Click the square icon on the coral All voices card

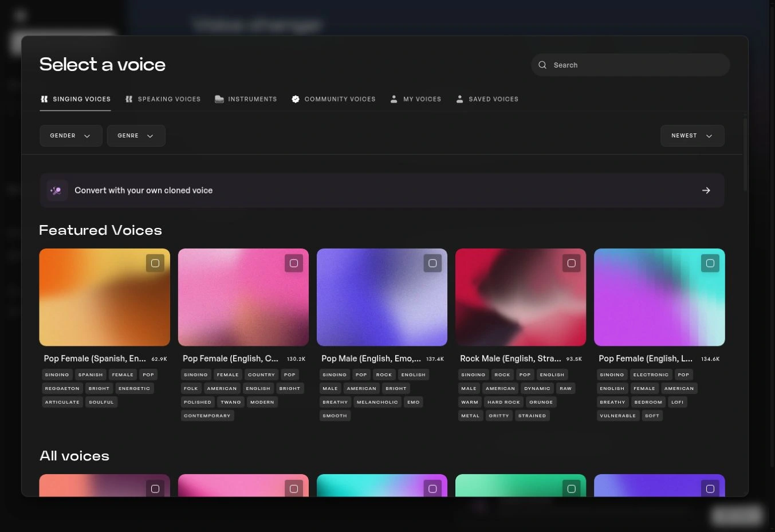pos(155,488)
